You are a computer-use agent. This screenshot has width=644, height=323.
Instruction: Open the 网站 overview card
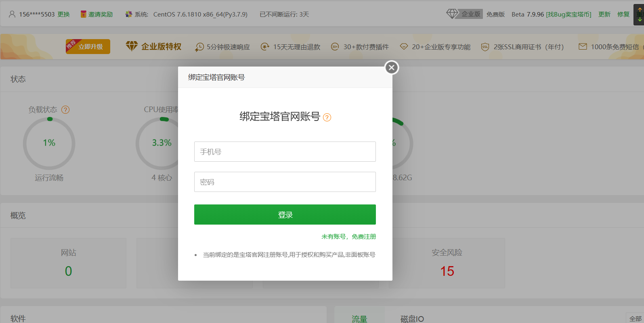click(68, 263)
